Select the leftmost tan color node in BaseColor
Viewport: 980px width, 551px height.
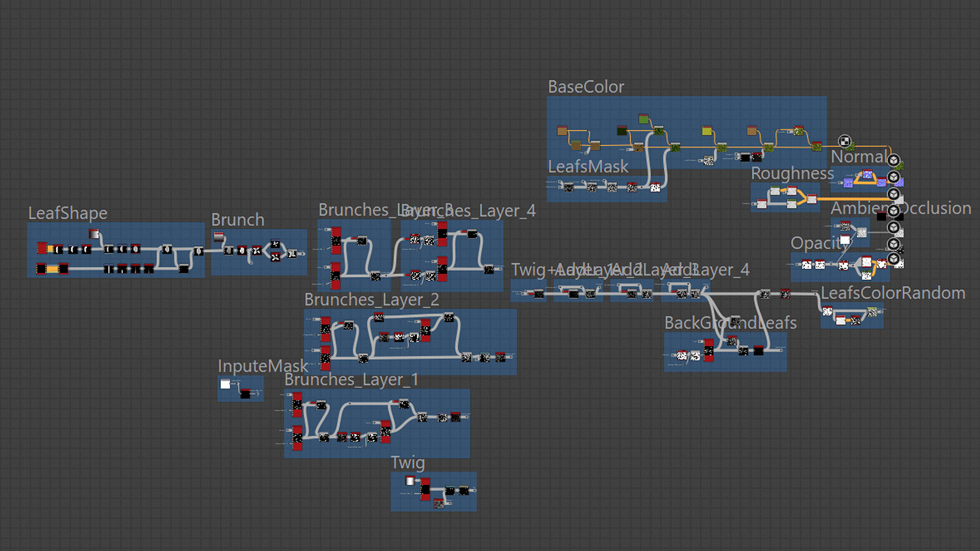(x=562, y=131)
